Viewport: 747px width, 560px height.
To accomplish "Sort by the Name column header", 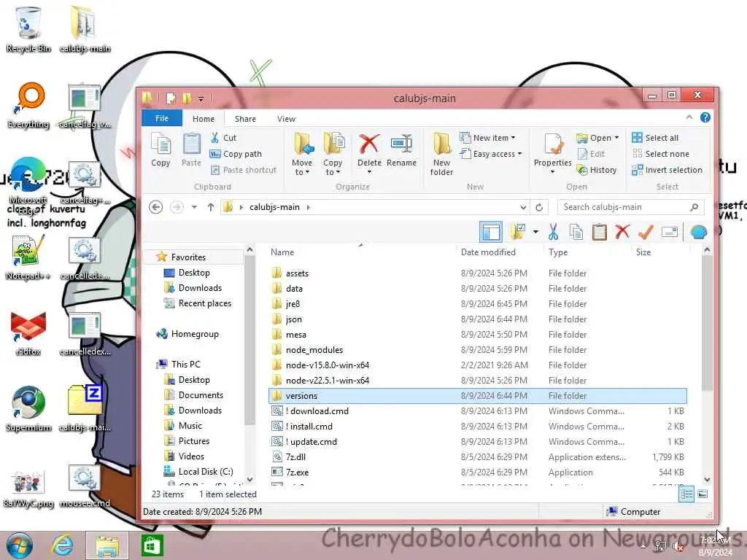I will [x=282, y=252].
